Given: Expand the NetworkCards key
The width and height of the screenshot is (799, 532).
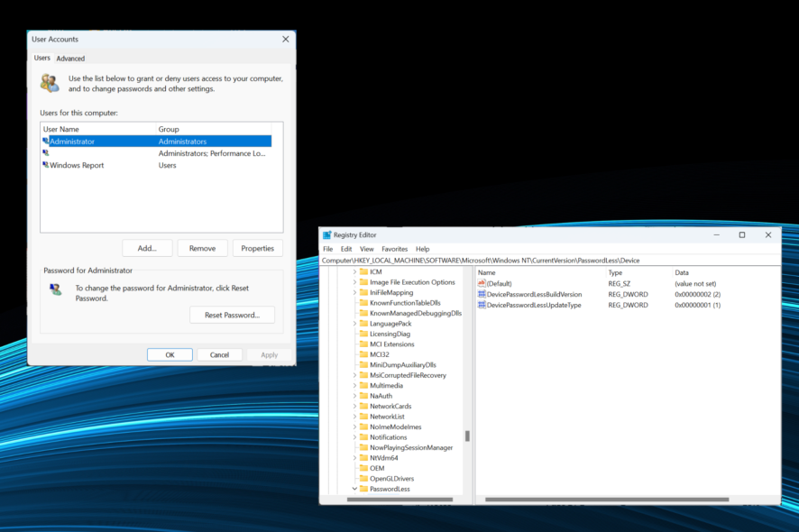Looking at the screenshot, I should pos(354,406).
